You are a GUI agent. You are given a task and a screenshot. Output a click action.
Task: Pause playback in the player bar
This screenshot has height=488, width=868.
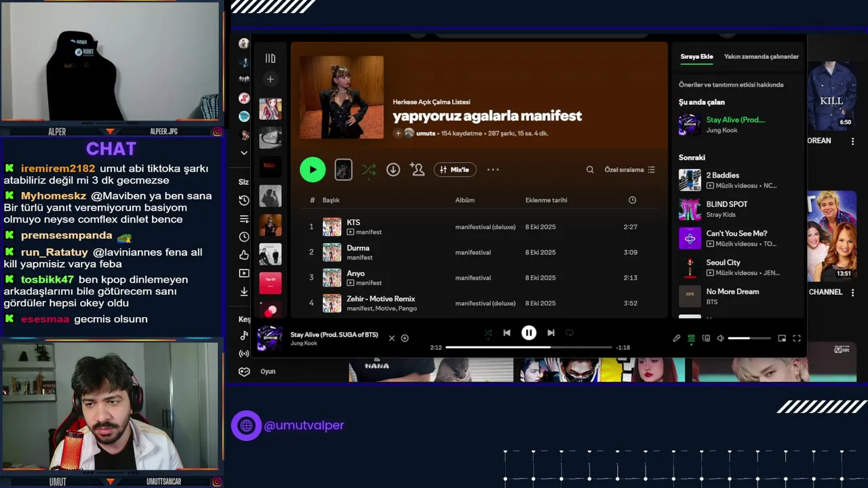[529, 333]
